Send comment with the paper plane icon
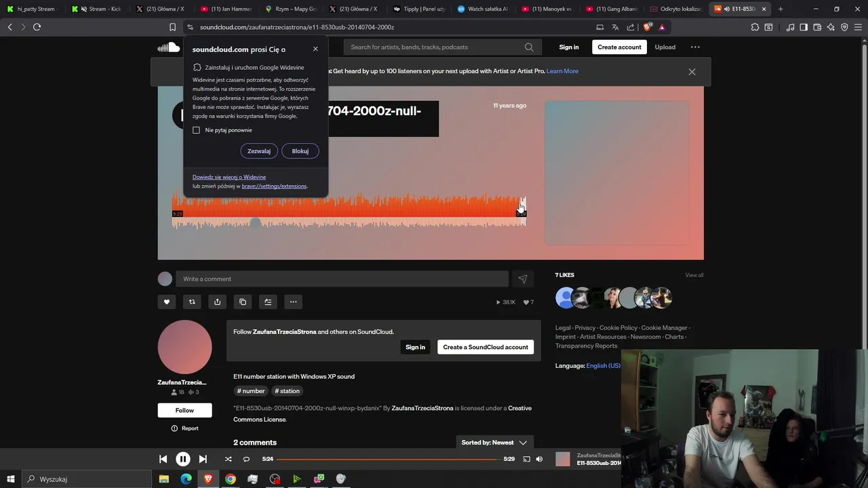 [x=523, y=279]
